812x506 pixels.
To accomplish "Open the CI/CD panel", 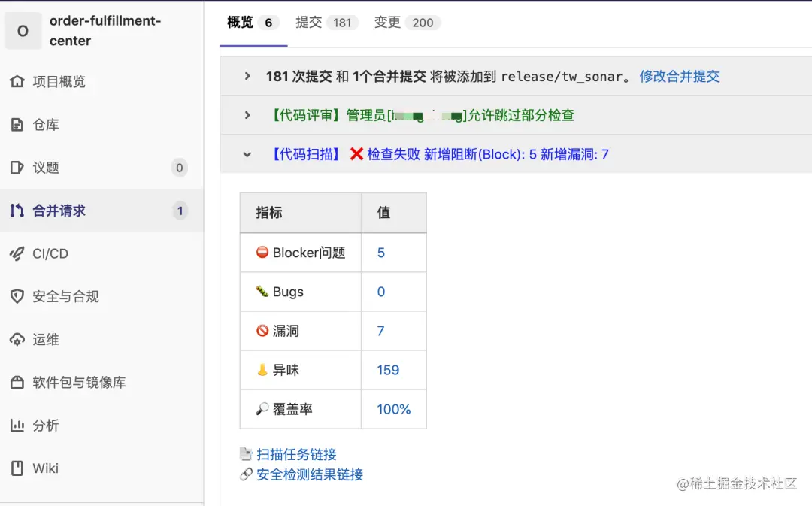I will (x=53, y=253).
